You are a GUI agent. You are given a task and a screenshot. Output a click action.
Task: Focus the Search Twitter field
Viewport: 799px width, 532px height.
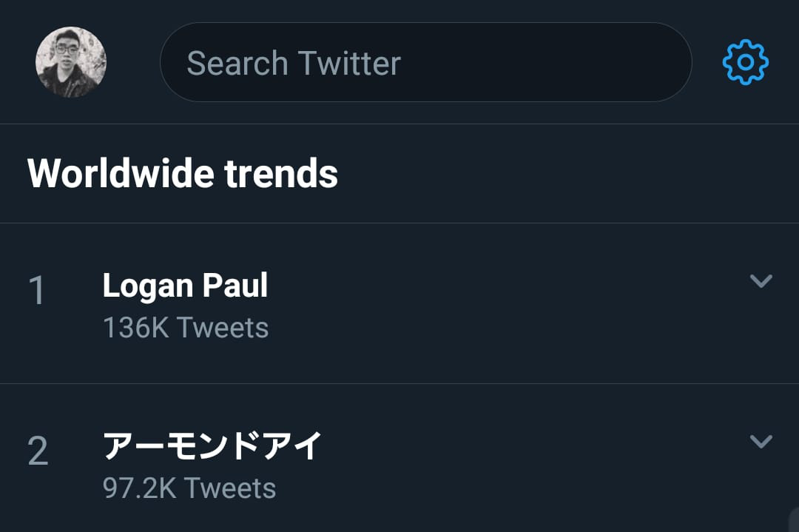[x=426, y=62]
